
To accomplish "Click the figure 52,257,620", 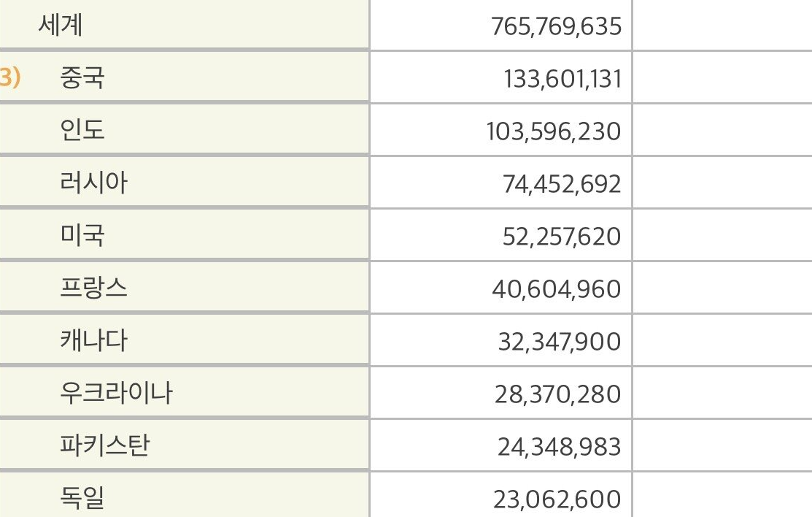I will tap(562, 237).
